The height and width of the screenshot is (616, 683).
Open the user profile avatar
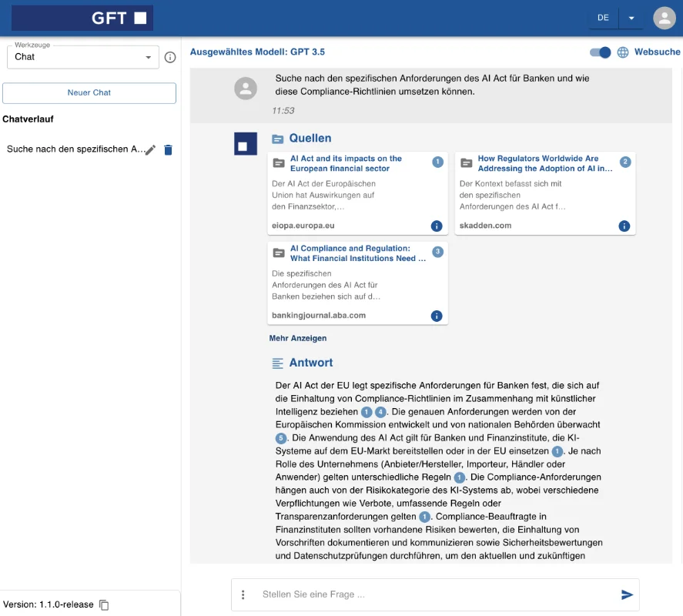[x=664, y=18]
